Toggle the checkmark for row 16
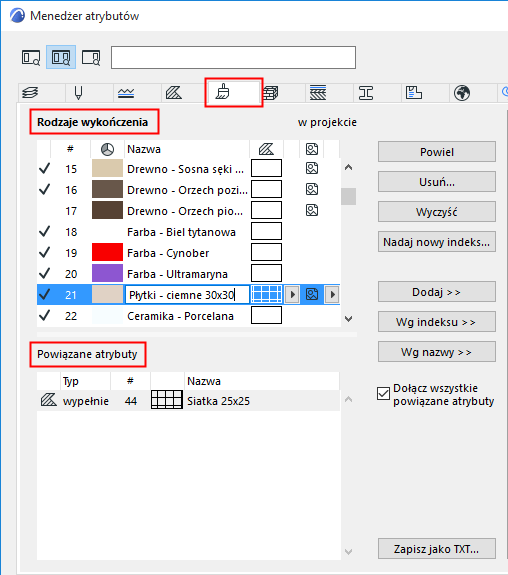 click(44, 190)
